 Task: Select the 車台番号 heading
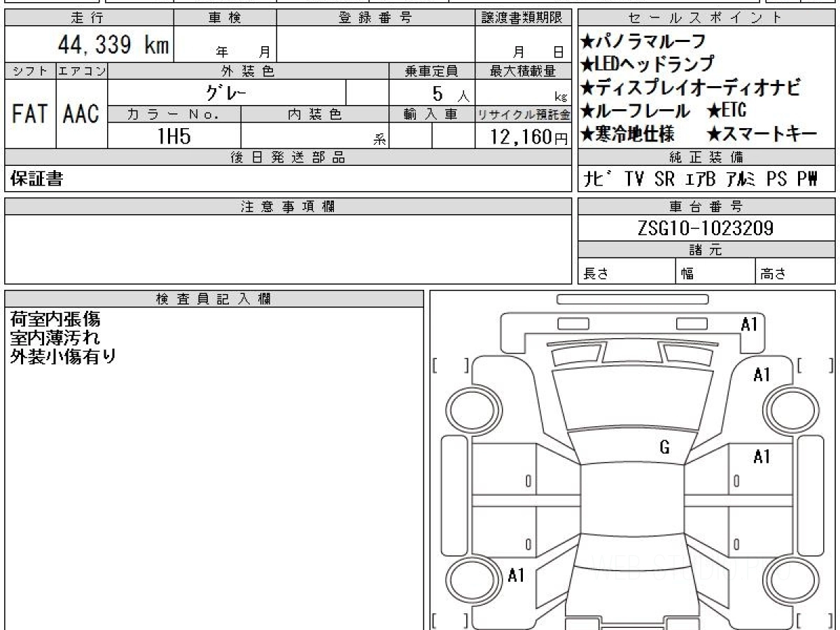(x=706, y=206)
